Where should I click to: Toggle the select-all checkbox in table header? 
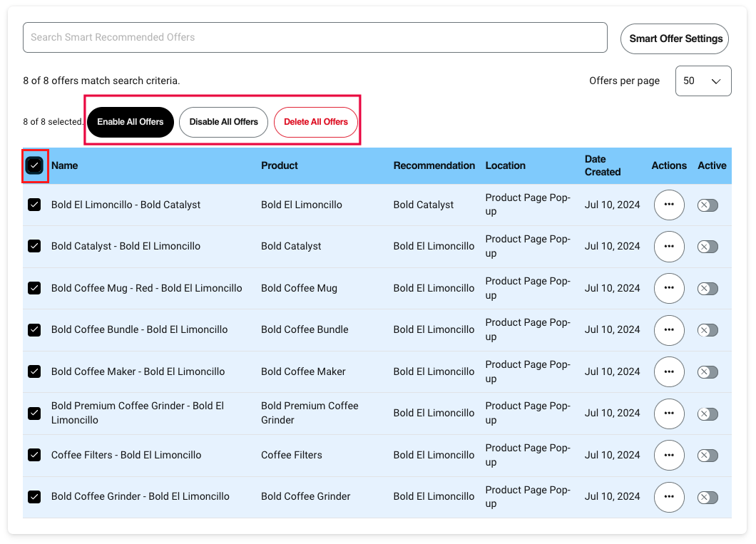(x=34, y=165)
